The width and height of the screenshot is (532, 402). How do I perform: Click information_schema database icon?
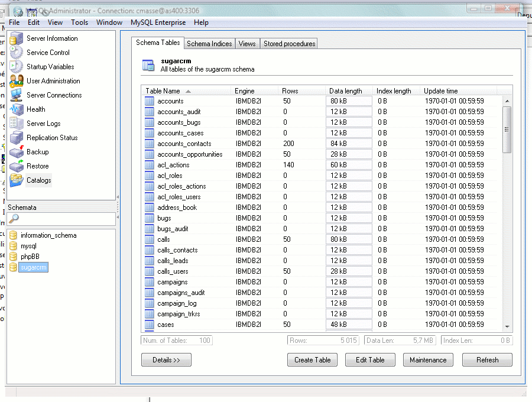pos(13,235)
